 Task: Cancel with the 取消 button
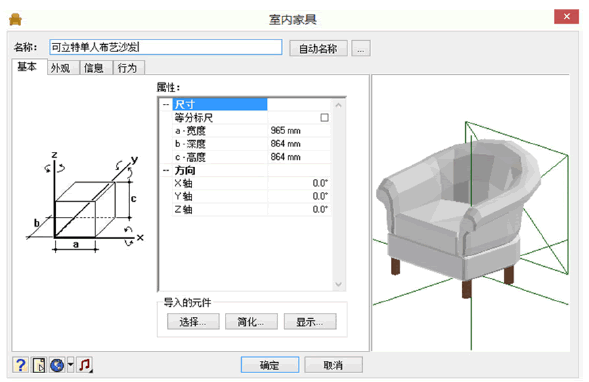pos(333,365)
